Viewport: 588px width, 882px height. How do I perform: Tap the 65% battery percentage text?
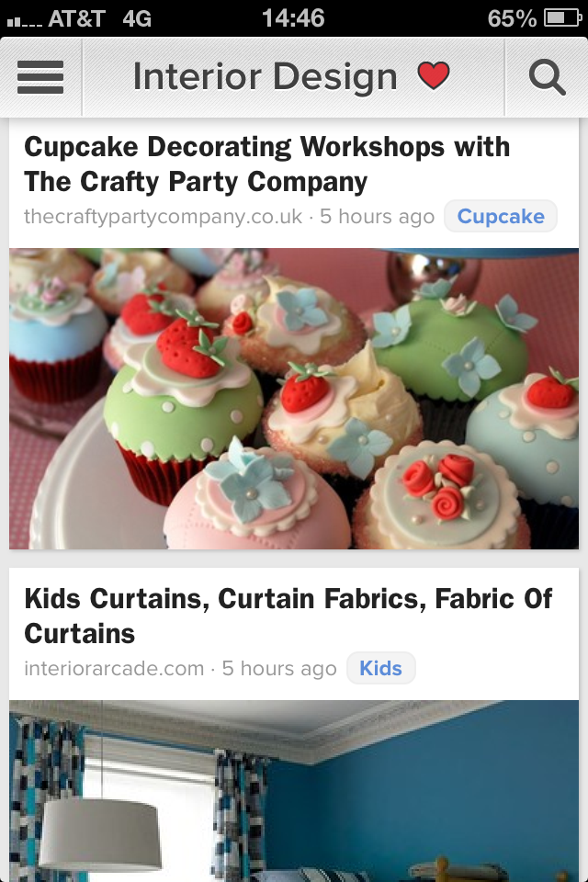point(512,19)
